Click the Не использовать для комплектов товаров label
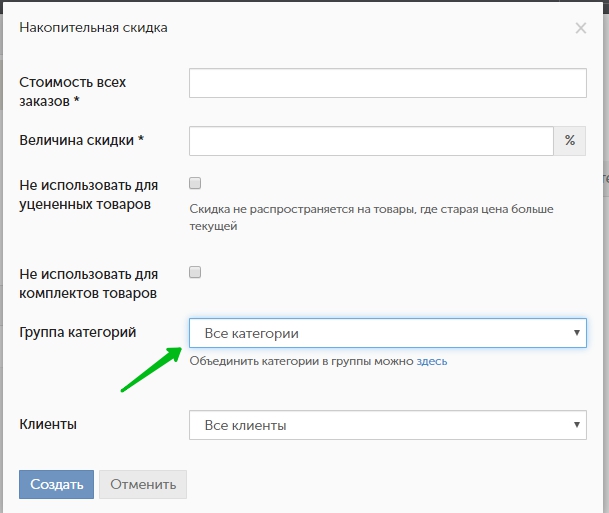609x513 pixels. tap(89, 283)
